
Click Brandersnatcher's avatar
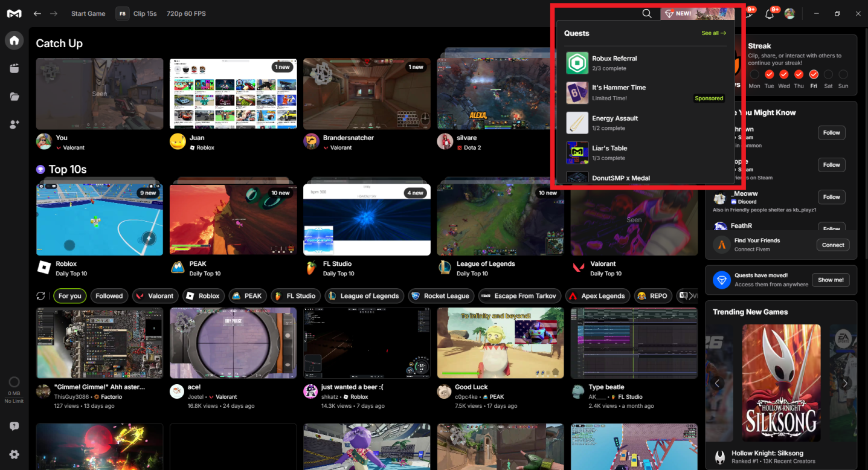310,141
